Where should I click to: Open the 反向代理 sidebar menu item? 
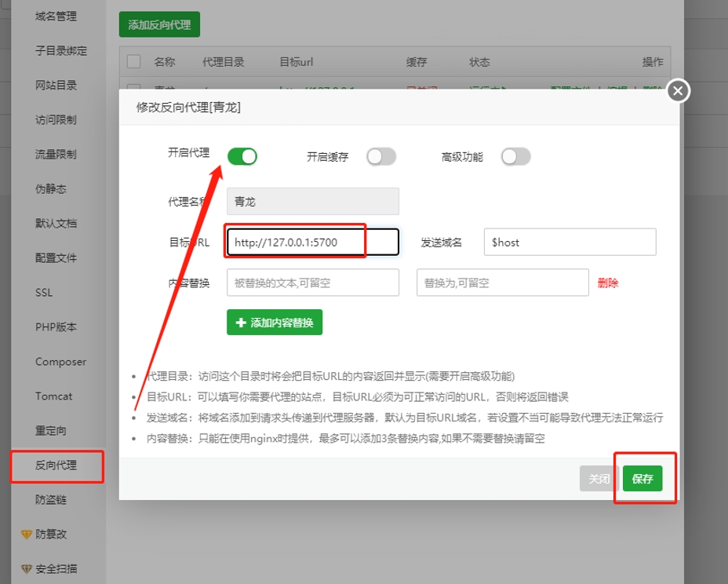pyautogui.click(x=56, y=465)
